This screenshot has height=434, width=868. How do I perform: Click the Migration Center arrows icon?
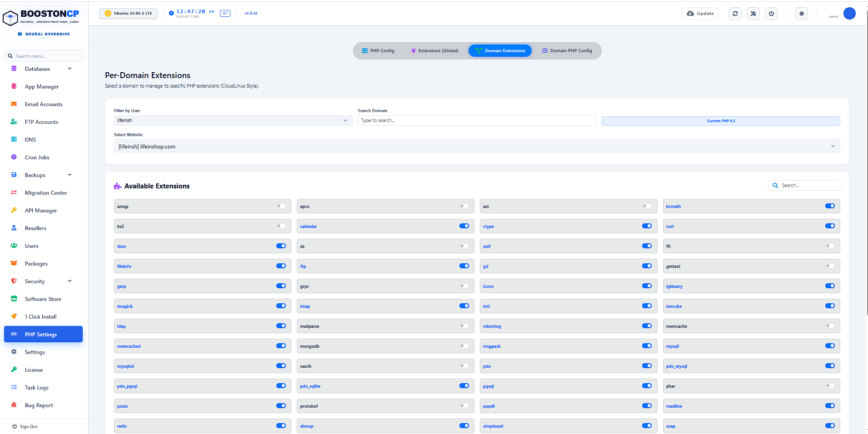pyautogui.click(x=14, y=192)
